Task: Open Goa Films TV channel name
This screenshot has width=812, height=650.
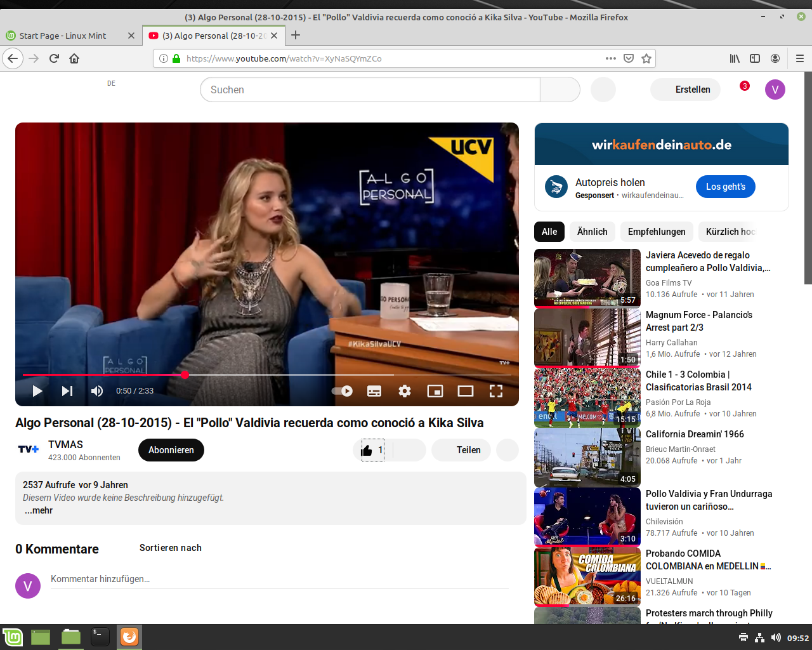Action: pyautogui.click(x=669, y=283)
